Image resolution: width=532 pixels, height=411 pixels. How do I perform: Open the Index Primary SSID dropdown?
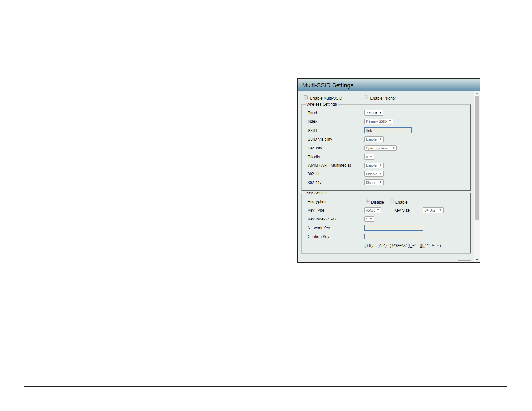coord(379,121)
